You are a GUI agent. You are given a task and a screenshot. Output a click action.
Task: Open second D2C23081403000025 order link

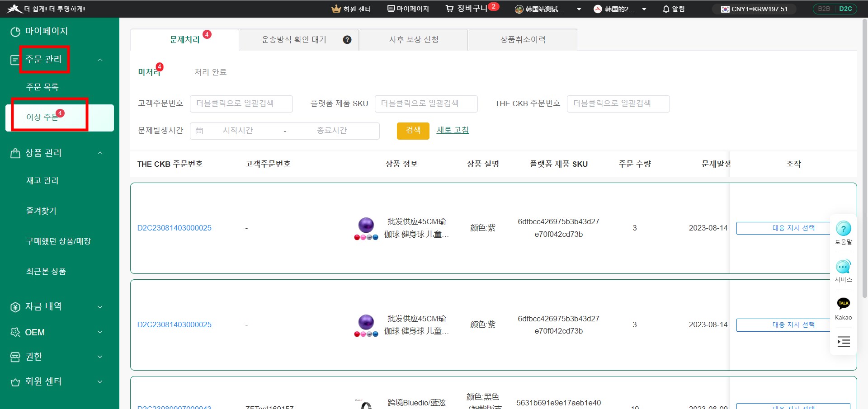point(175,324)
